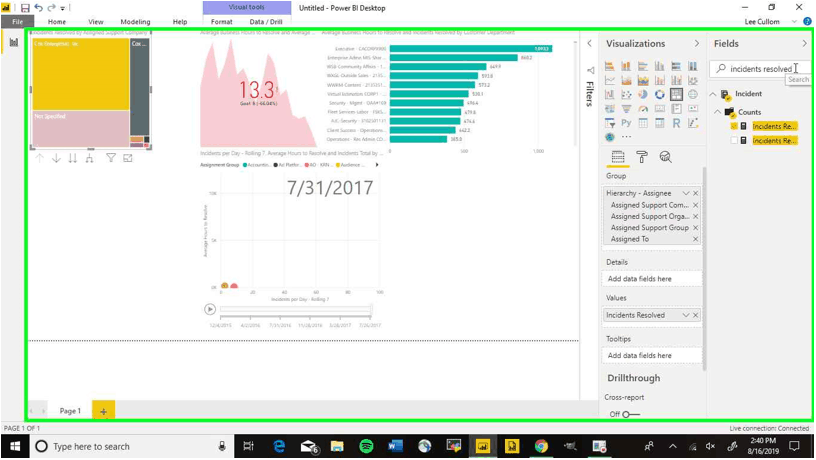Insert a Slicer visualization
The height and width of the screenshot is (460, 816).
[x=609, y=123]
